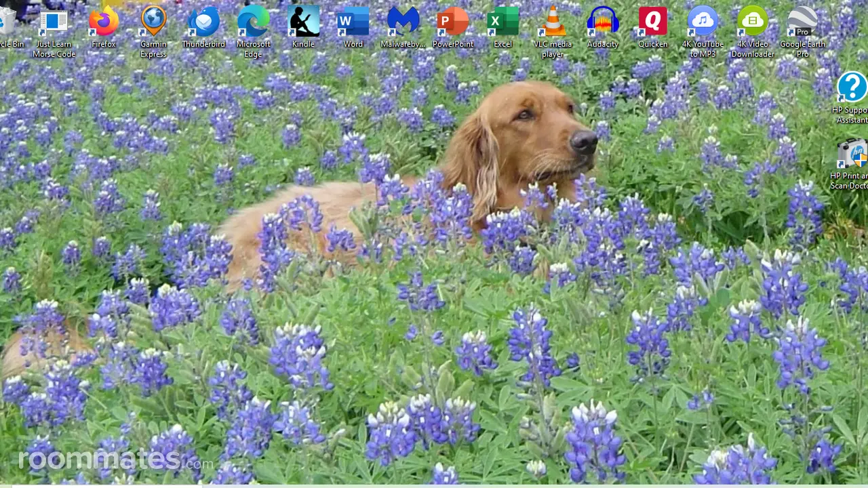
Task: Select the 4K Video Downloader icon
Action: tap(753, 32)
